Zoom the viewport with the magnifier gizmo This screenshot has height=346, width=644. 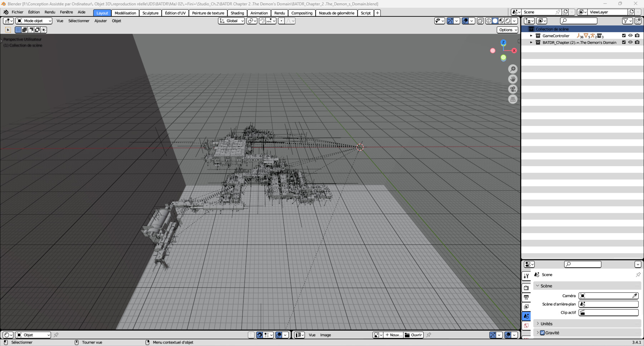pos(513,69)
